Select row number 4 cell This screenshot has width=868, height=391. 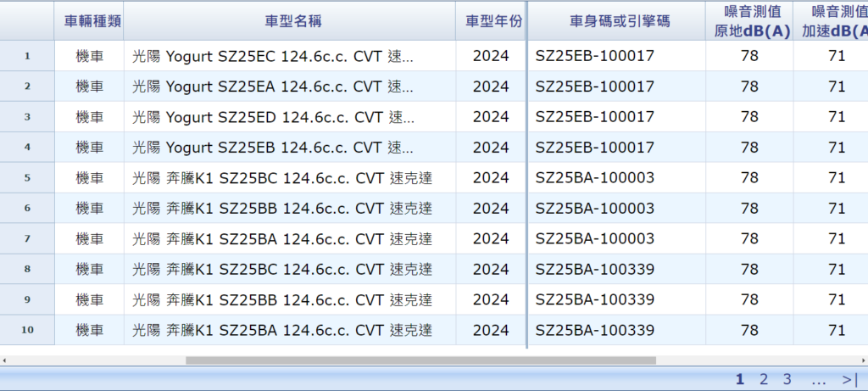coord(27,148)
